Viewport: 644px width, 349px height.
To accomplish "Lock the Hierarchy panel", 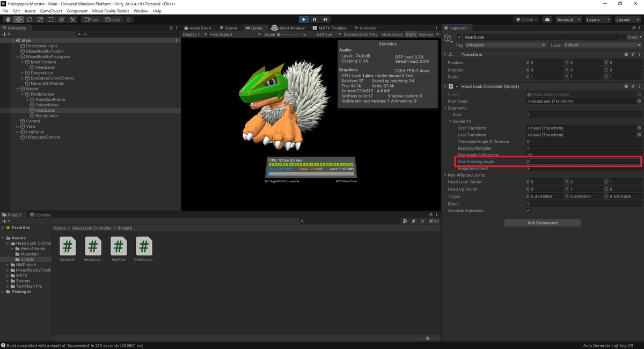I will click(x=171, y=28).
